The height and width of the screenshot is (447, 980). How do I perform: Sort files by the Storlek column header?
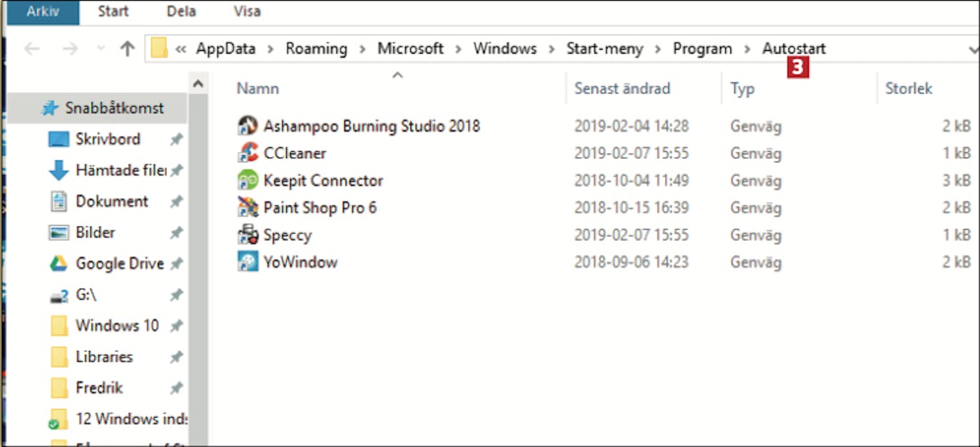pos(908,88)
